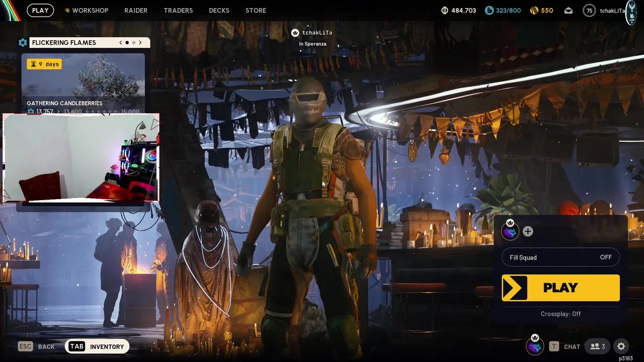Open the mail inbox envelope icon
Image resolution: width=644 pixels, height=362 pixels.
point(569,11)
